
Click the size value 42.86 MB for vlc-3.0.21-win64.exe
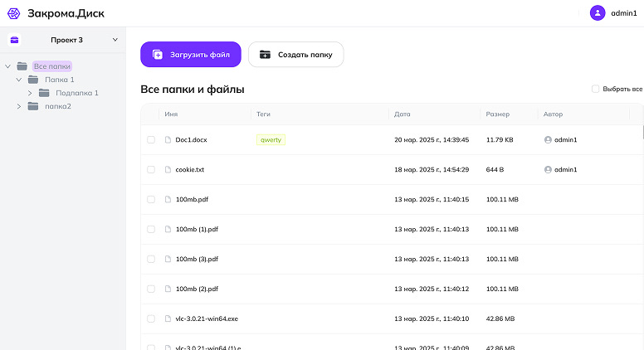pyautogui.click(x=500, y=318)
